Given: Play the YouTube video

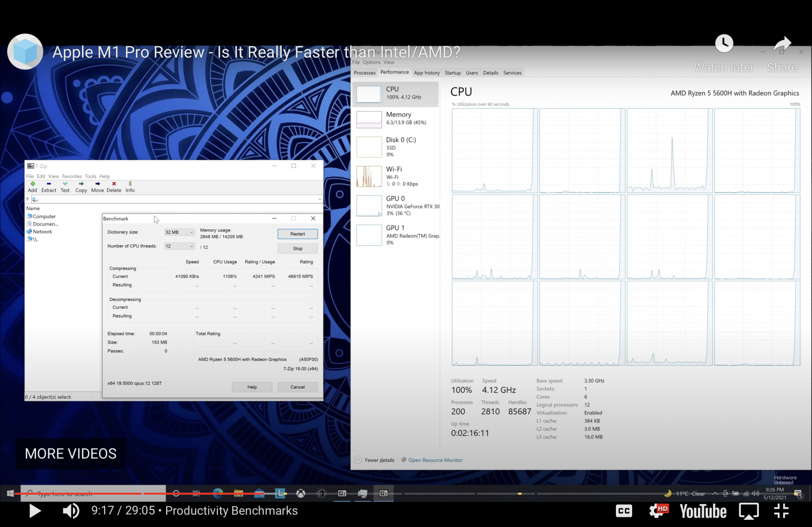Looking at the screenshot, I should click(35, 511).
